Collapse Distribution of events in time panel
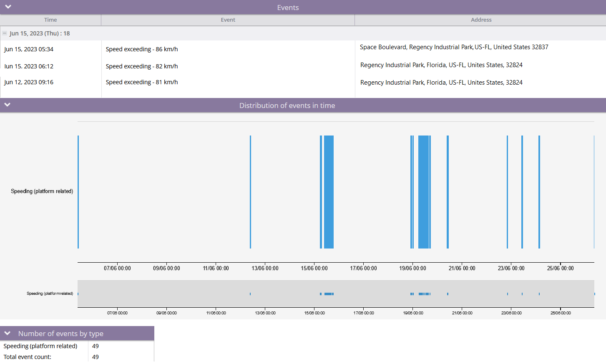 click(x=7, y=105)
